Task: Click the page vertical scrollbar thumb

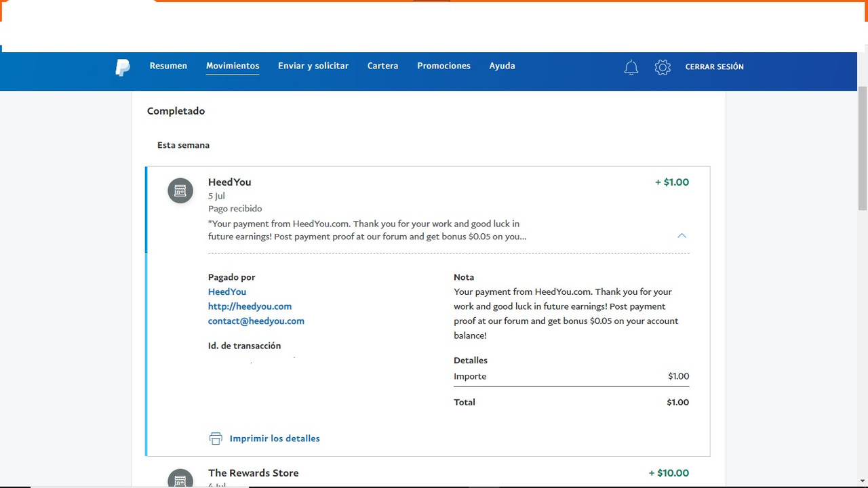Action: point(863,148)
